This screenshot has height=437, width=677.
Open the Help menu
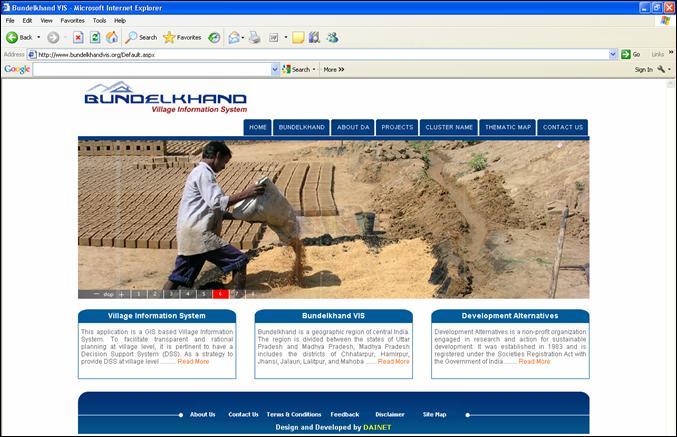point(120,20)
